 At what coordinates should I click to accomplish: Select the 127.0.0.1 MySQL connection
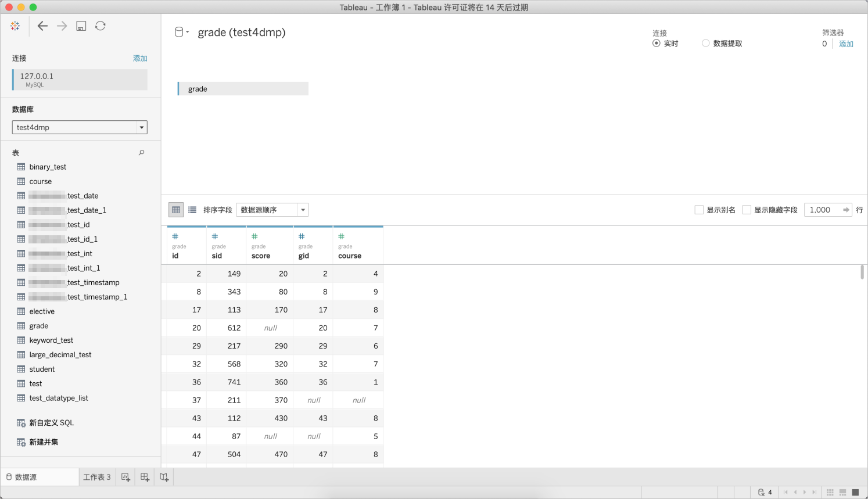(x=80, y=80)
